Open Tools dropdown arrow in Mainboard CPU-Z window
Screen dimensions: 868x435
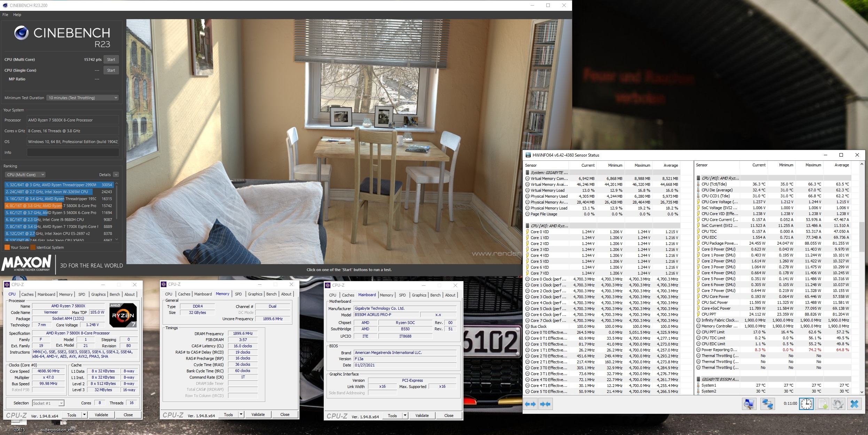tap(405, 416)
